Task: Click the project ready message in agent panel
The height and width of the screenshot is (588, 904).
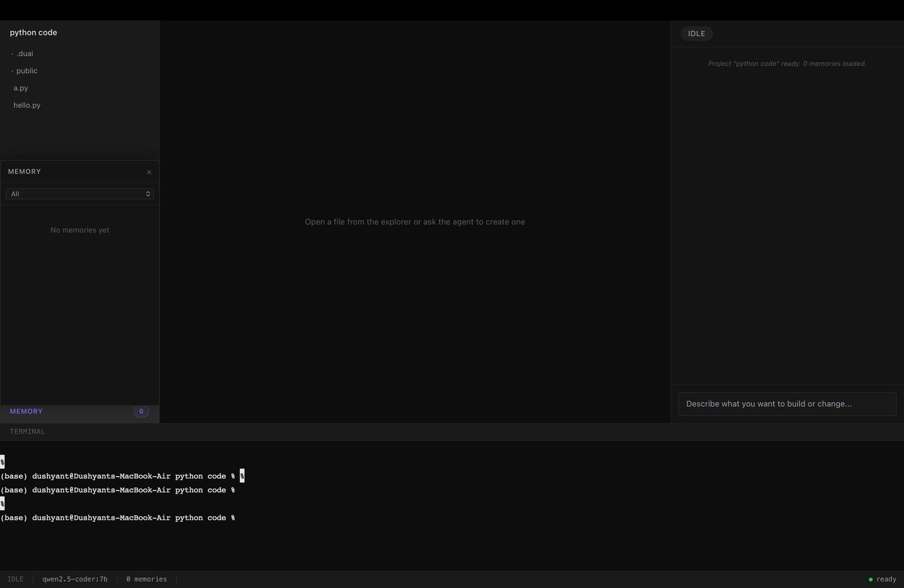Action: coord(786,64)
